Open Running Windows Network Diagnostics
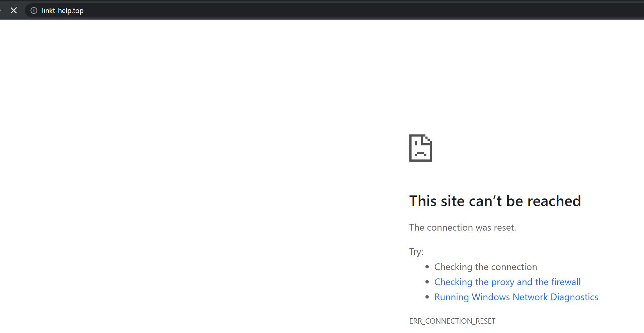 [516, 297]
